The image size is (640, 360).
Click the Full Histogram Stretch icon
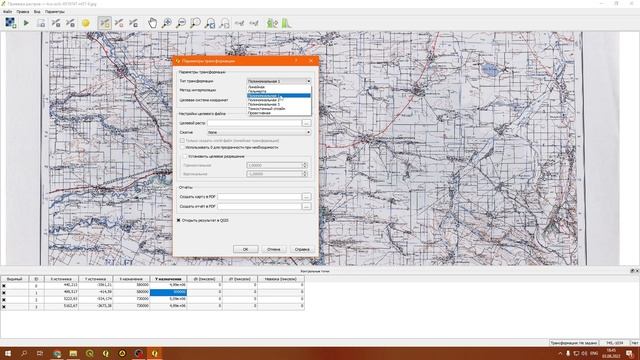pos(272,23)
